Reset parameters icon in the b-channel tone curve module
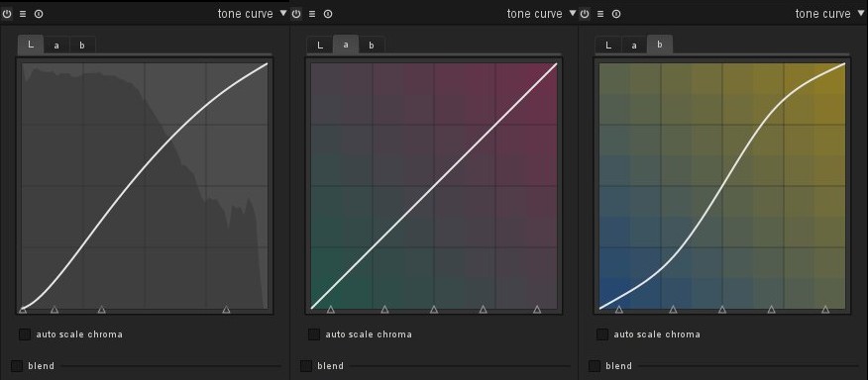The width and height of the screenshot is (868, 380). click(x=616, y=14)
